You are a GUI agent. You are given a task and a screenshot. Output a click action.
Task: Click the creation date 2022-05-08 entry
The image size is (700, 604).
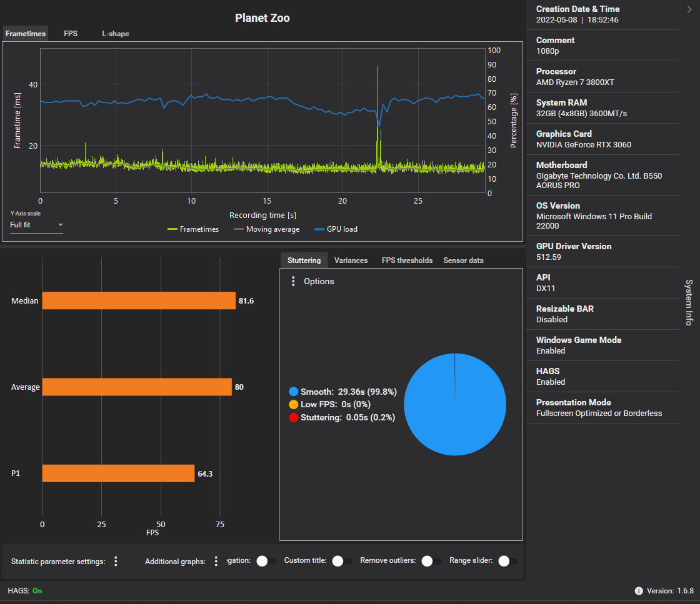[577, 20]
